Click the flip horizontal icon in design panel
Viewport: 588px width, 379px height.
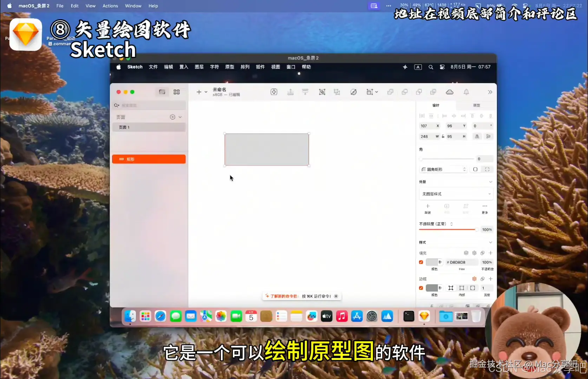point(477,137)
